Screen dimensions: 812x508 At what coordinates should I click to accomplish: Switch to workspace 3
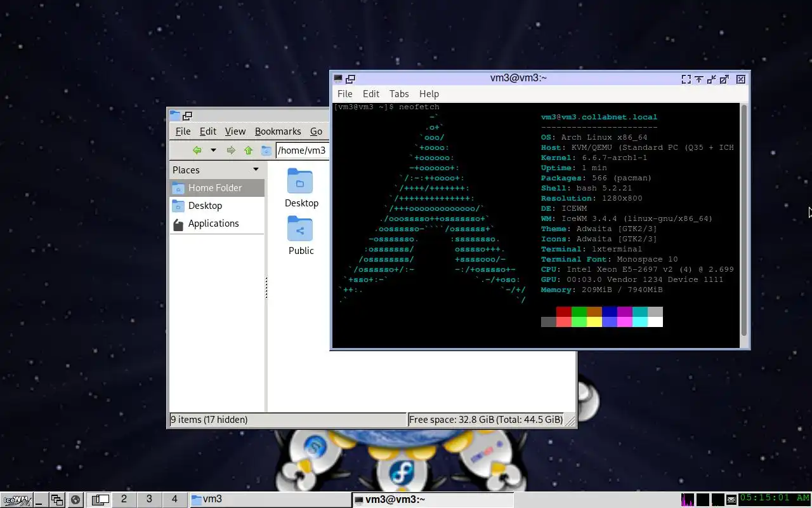pyautogui.click(x=149, y=499)
